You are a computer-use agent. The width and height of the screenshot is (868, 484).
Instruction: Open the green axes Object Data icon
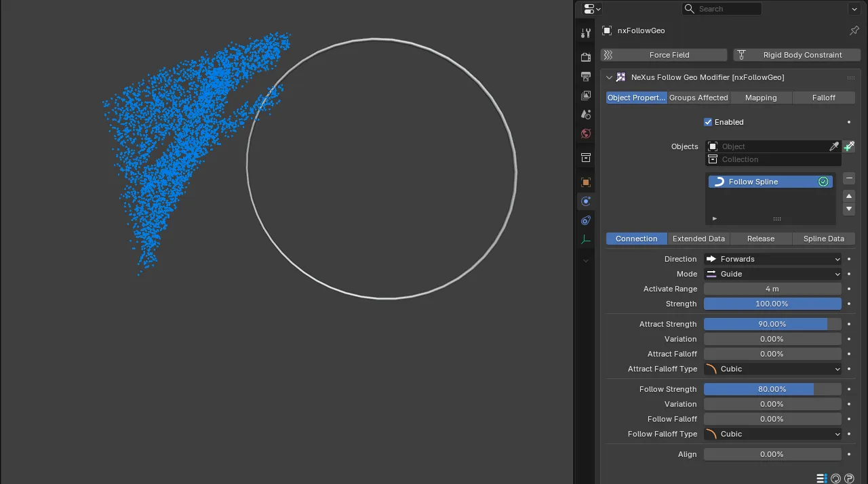click(586, 239)
